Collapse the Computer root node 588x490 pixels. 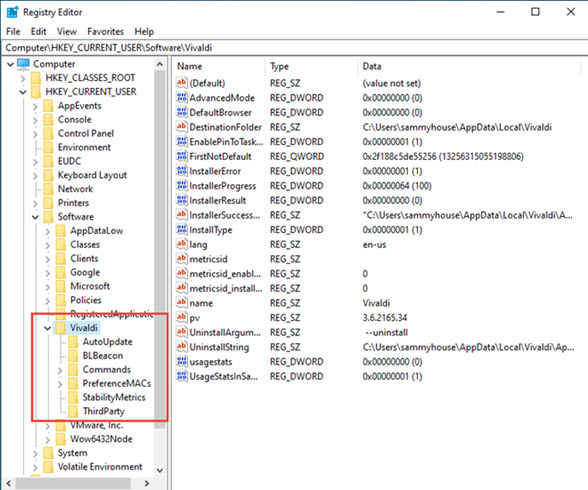click(10, 64)
